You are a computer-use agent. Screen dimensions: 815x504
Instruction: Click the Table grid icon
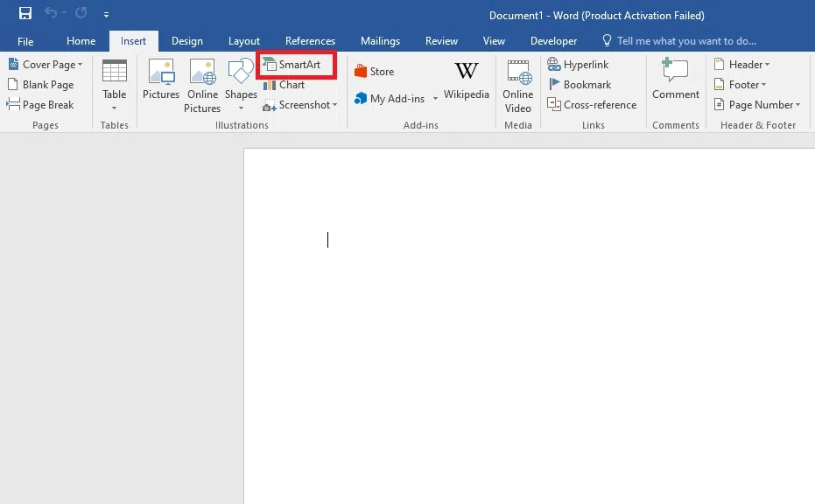point(115,71)
